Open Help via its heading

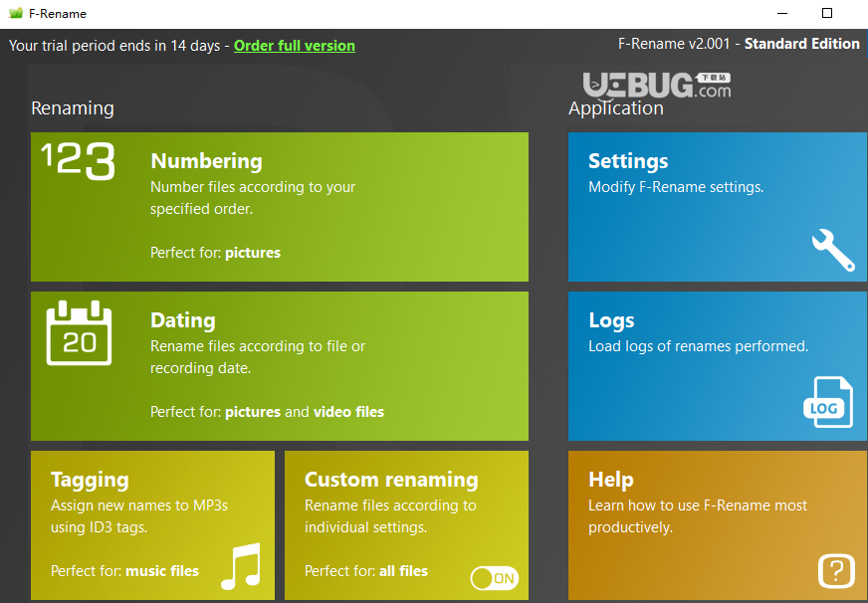(610, 480)
